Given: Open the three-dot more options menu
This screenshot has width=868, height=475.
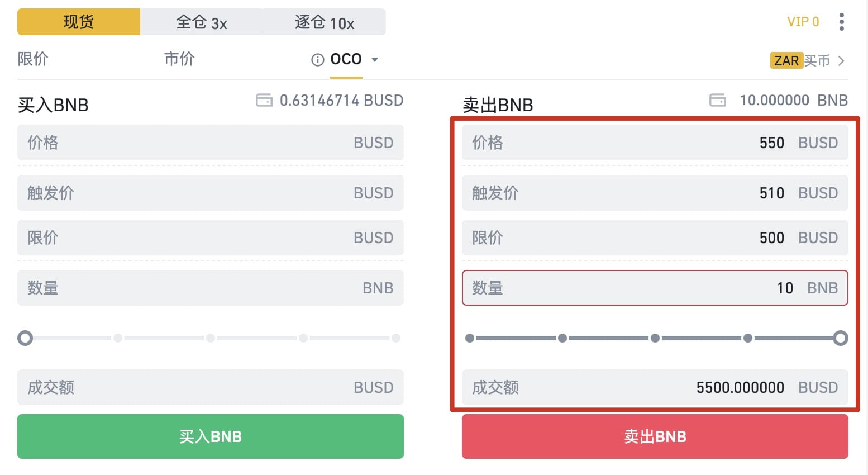Looking at the screenshot, I should click(841, 22).
